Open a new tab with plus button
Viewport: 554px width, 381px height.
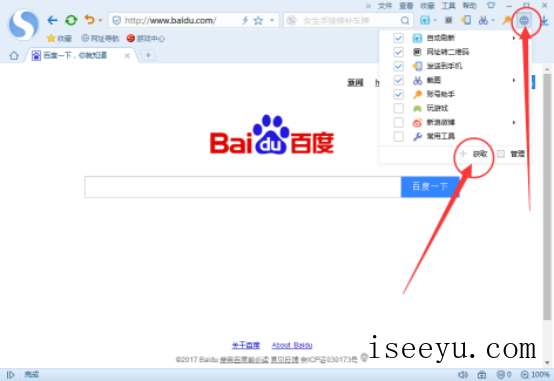[148, 55]
